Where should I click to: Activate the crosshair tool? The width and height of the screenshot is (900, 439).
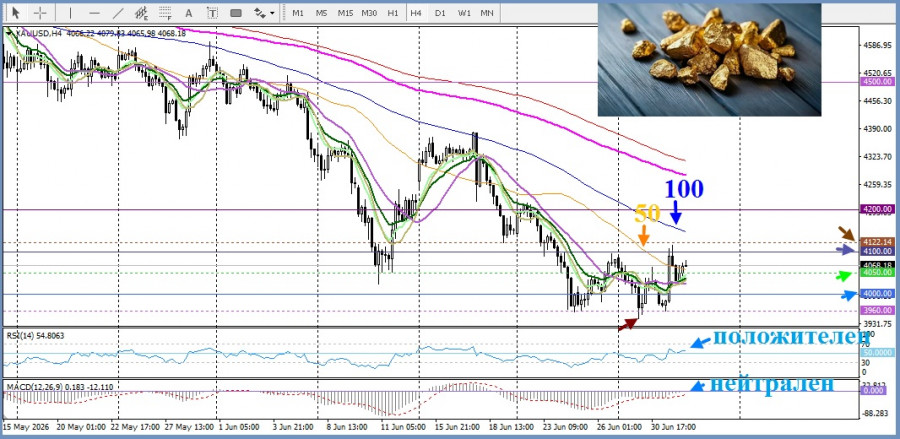(x=39, y=13)
